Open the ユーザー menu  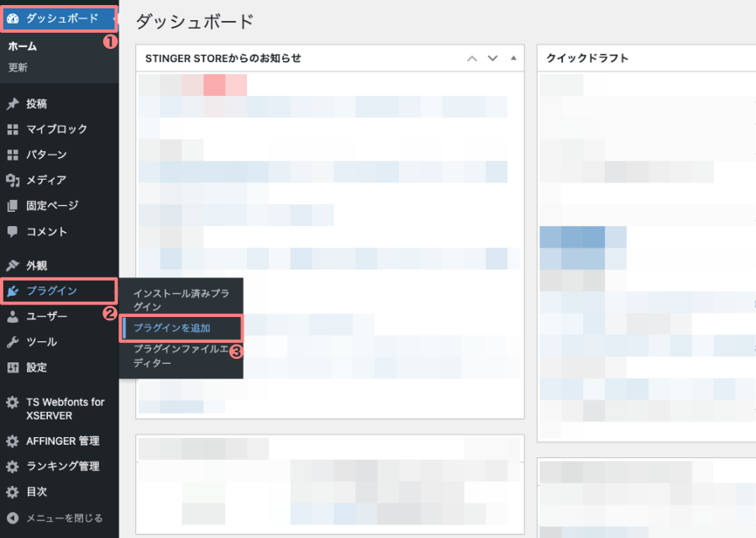(x=59, y=317)
